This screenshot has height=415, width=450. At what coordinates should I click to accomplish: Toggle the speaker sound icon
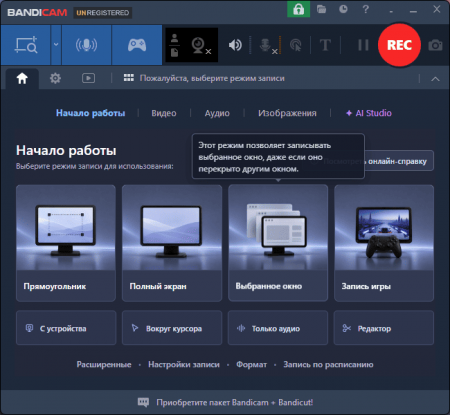click(235, 45)
